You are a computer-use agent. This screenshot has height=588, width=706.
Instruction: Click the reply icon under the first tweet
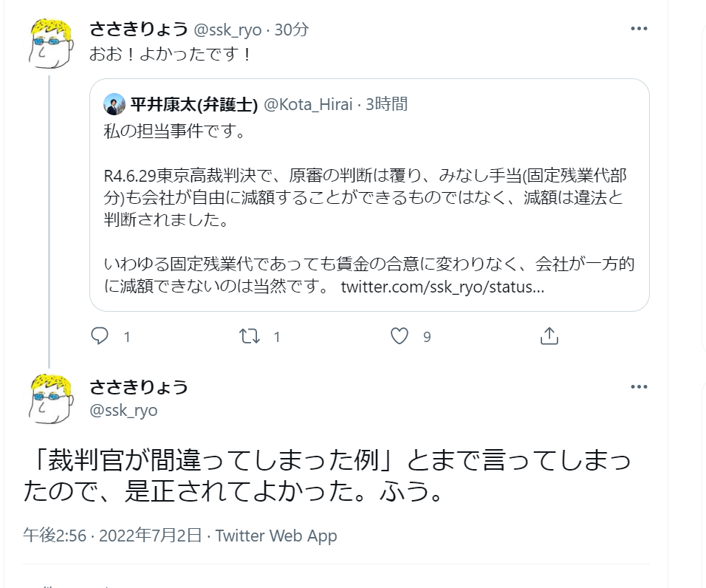tap(100, 337)
